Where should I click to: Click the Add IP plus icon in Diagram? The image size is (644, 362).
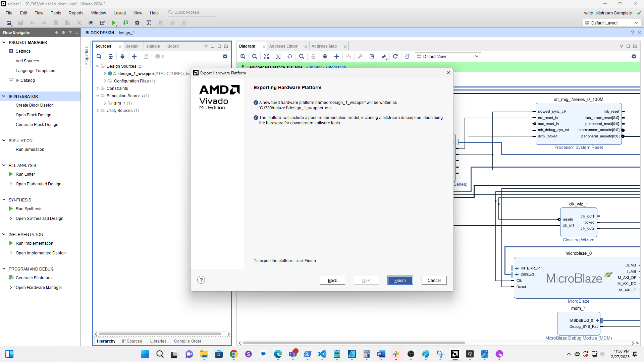pyautogui.click(x=337, y=56)
